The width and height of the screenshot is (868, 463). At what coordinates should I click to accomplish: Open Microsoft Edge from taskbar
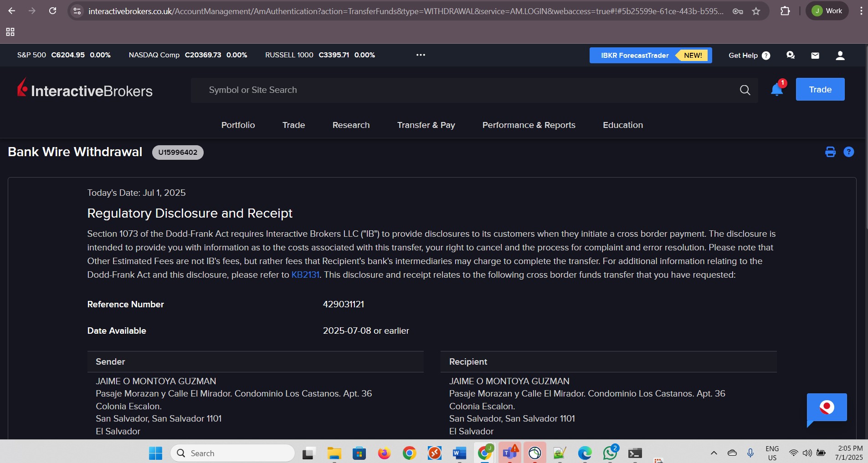click(x=585, y=453)
